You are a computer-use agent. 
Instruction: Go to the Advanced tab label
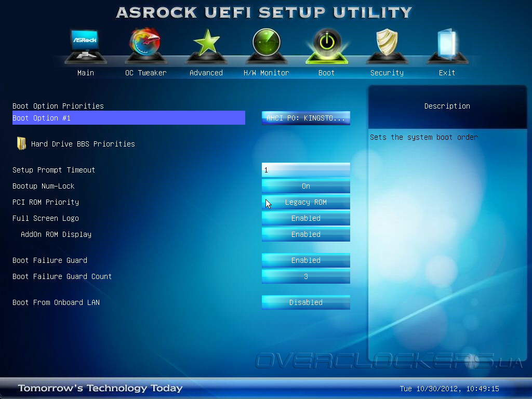pos(206,73)
